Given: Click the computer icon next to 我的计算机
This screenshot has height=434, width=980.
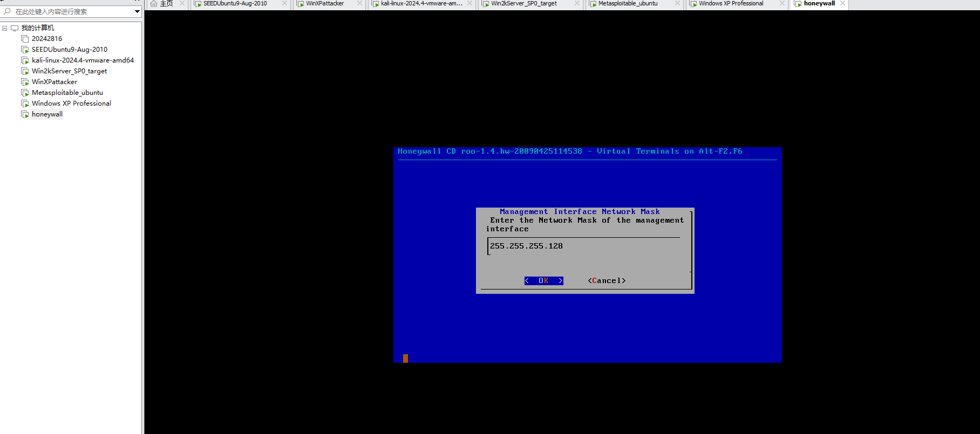Looking at the screenshot, I should [x=15, y=28].
